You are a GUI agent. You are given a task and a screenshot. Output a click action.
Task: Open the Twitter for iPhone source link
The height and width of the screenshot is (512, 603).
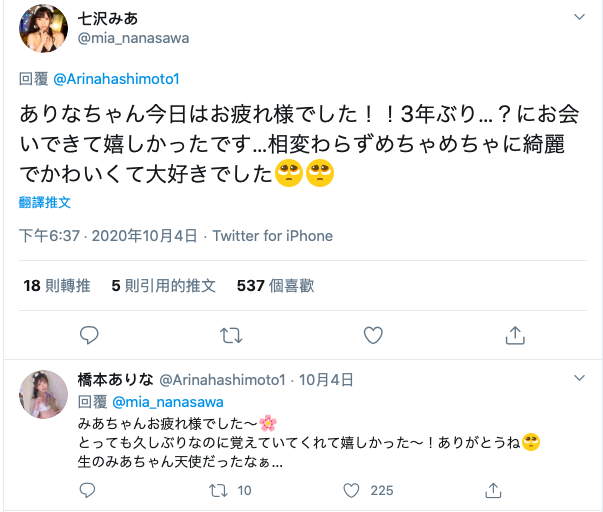272,237
